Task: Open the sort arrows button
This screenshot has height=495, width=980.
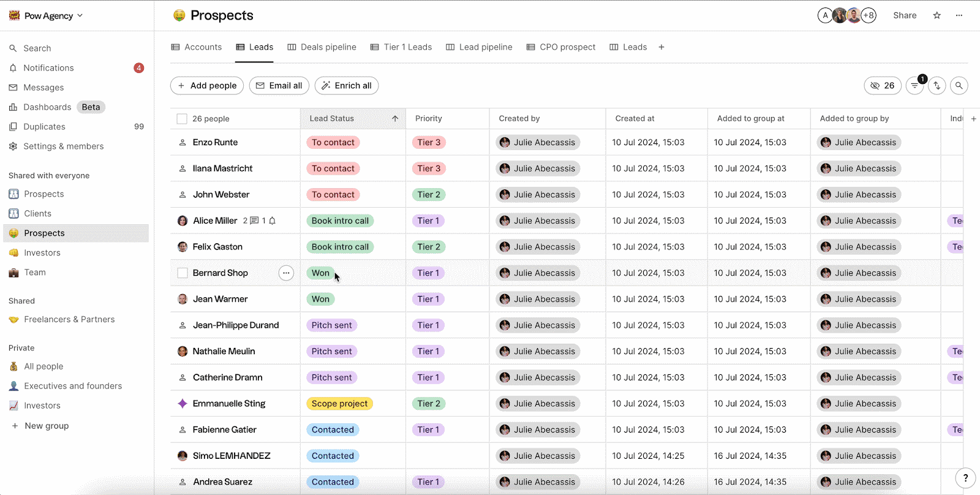Action: 937,86
